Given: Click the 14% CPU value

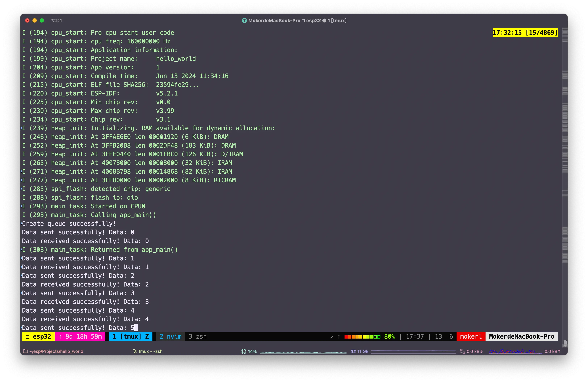Looking at the screenshot, I should (x=252, y=351).
